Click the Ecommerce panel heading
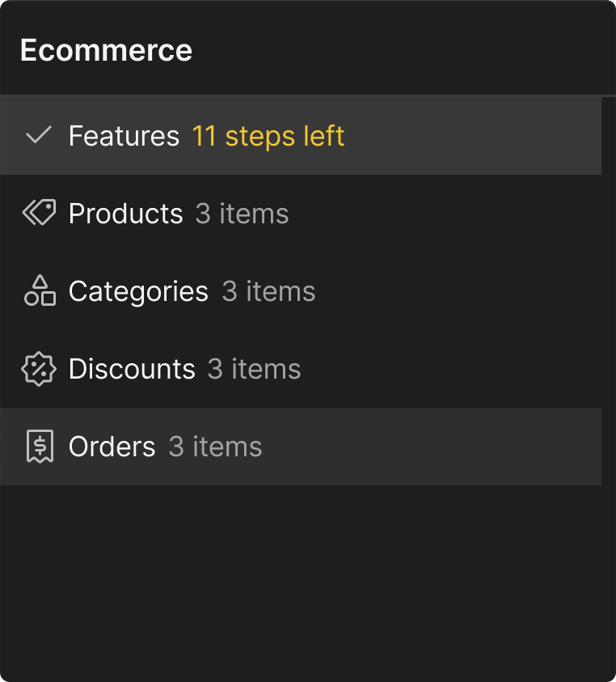 [x=106, y=50]
